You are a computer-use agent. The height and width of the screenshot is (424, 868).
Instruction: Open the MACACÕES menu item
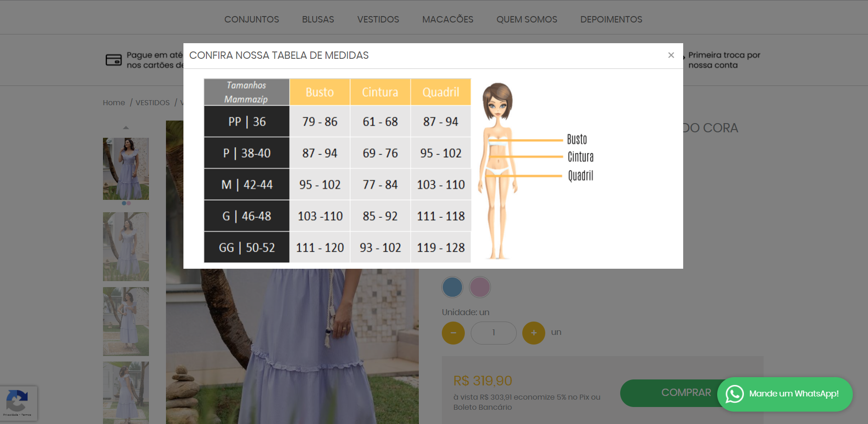coord(448,19)
